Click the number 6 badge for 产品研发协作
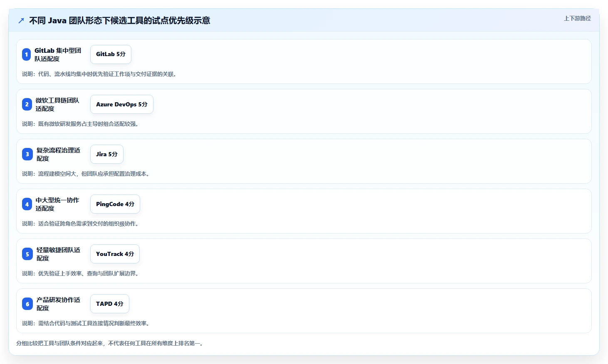This screenshot has width=608, height=364. [x=27, y=304]
